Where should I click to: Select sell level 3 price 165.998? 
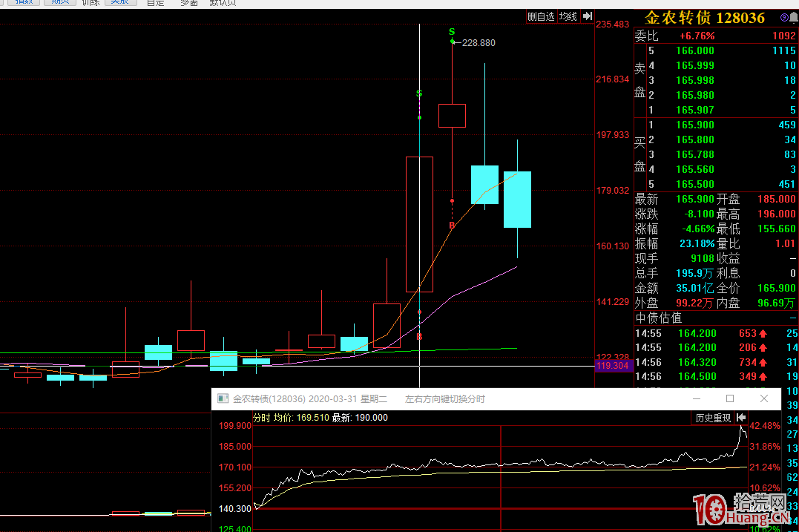point(695,80)
